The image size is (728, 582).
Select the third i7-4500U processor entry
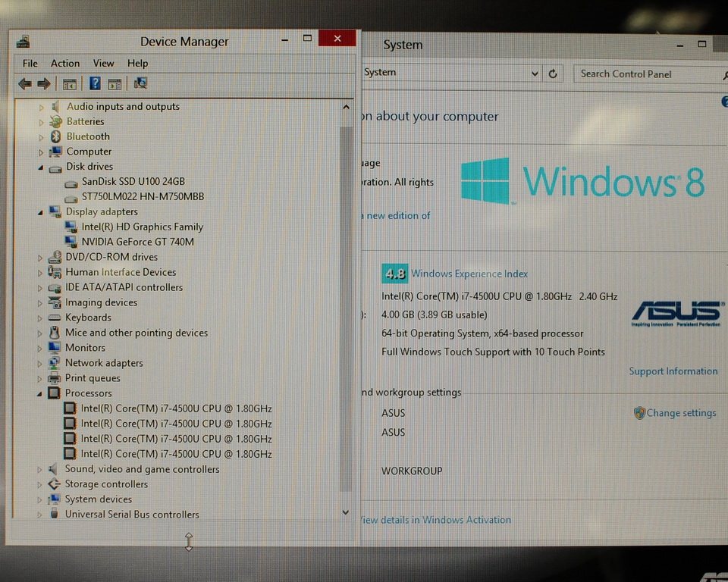[x=177, y=439]
